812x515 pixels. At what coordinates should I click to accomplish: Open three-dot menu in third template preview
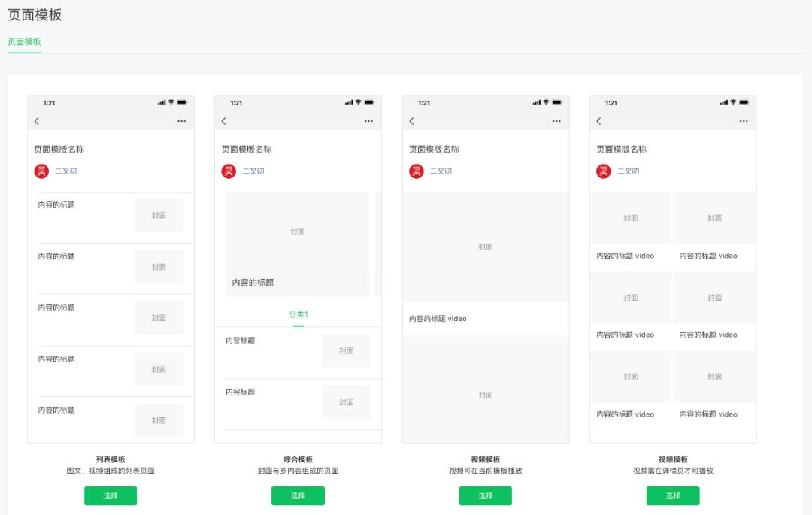556,121
